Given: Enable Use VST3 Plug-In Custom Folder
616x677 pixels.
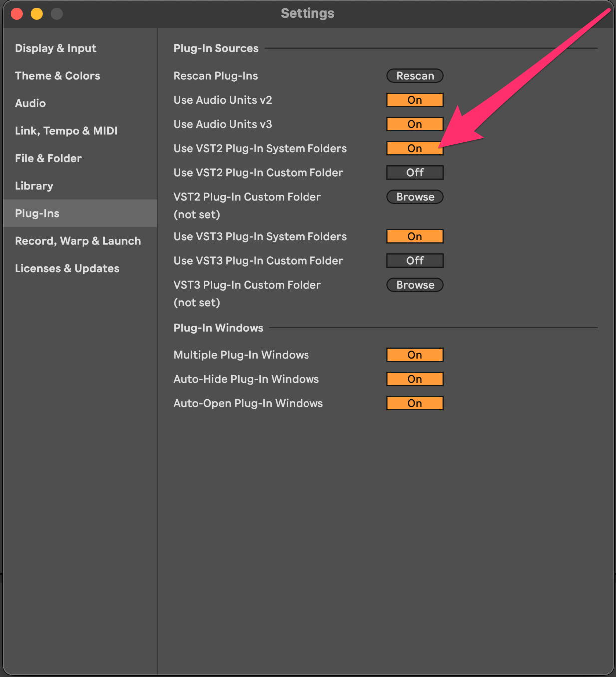Looking at the screenshot, I should click(415, 260).
